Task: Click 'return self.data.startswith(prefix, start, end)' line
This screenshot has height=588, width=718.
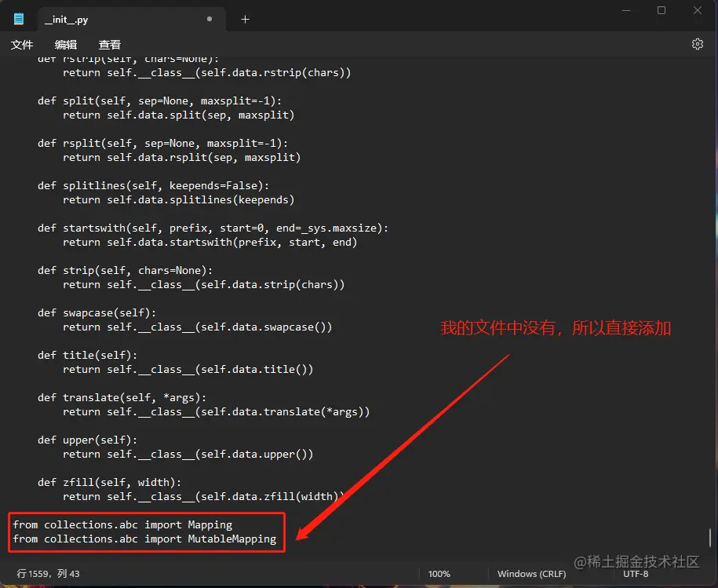Action: click(210, 243)
